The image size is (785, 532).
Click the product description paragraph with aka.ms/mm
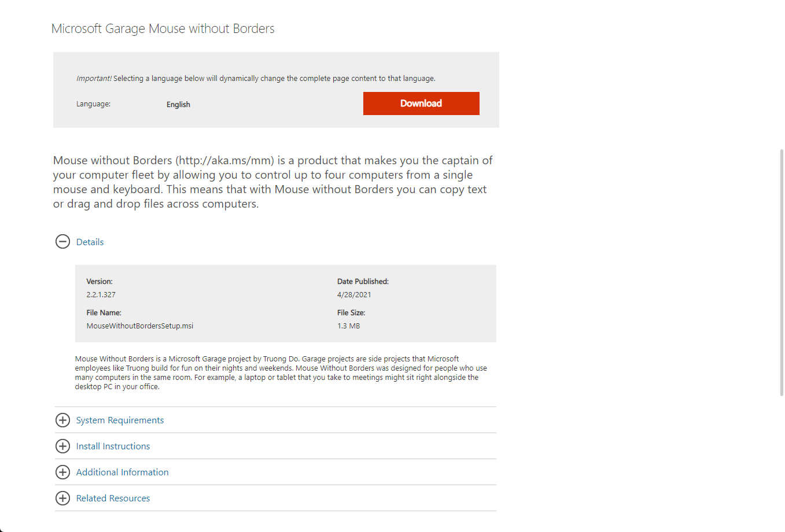(273, 182)
